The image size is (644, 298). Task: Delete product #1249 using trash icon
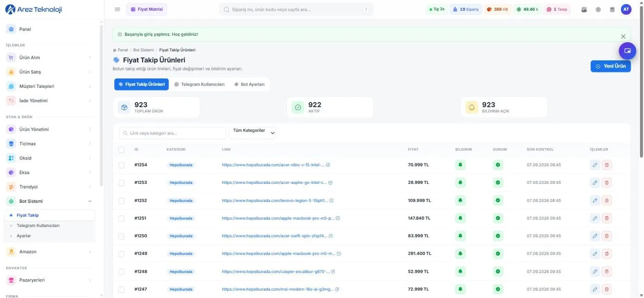(607, 253)
